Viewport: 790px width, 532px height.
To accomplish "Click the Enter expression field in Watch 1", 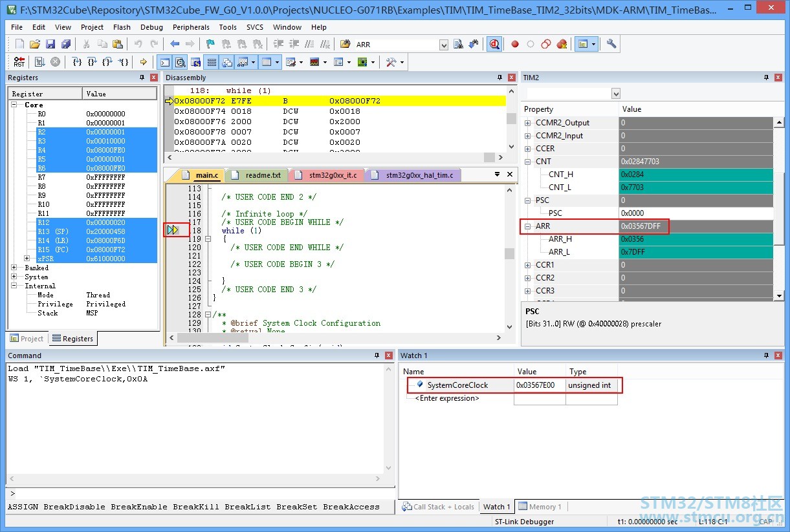I will pyautogui.click(x=446, y=398).
